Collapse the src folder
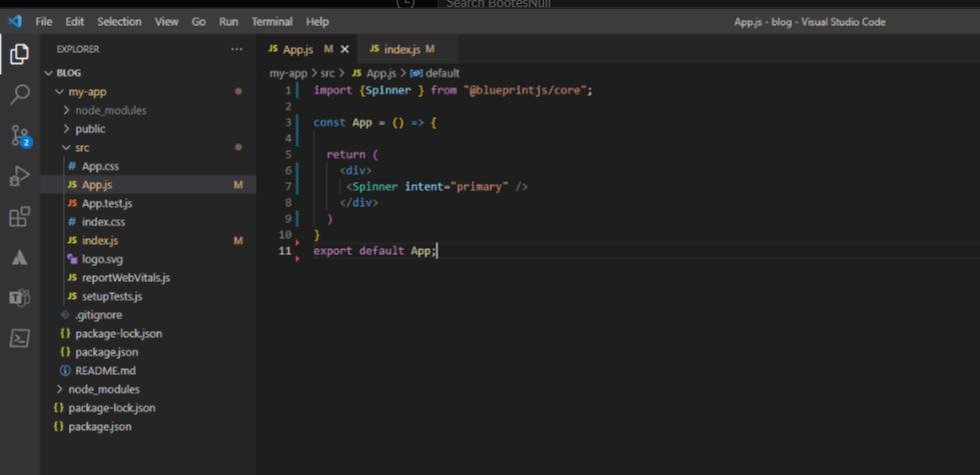 tap(81, 148)
